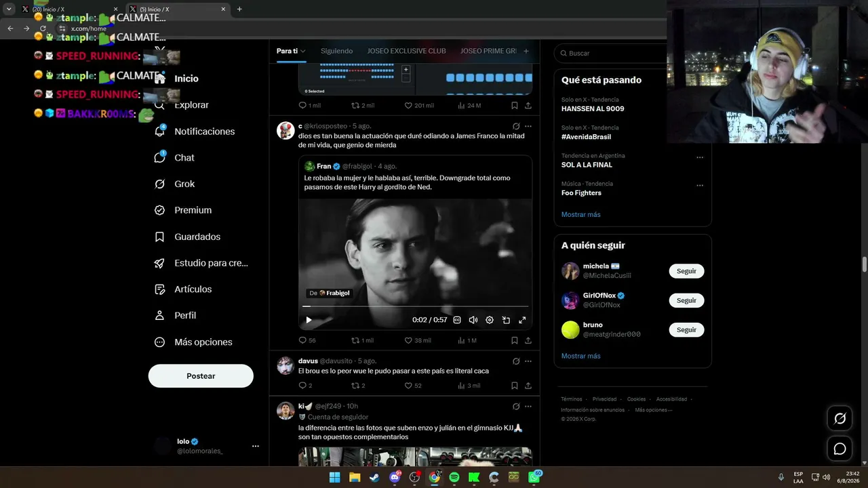Switch to JOSEO EXCLUSIVE CLUB tab

406,51
